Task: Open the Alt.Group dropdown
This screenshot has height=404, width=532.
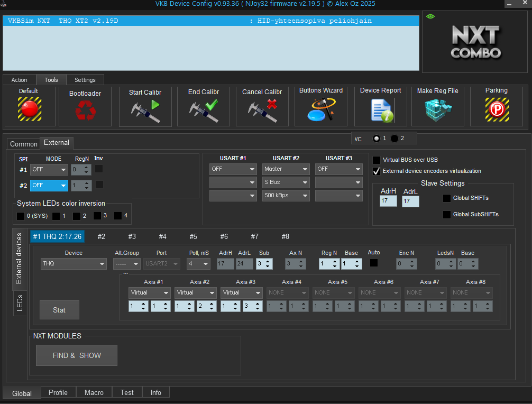Action: coord(126,263)
